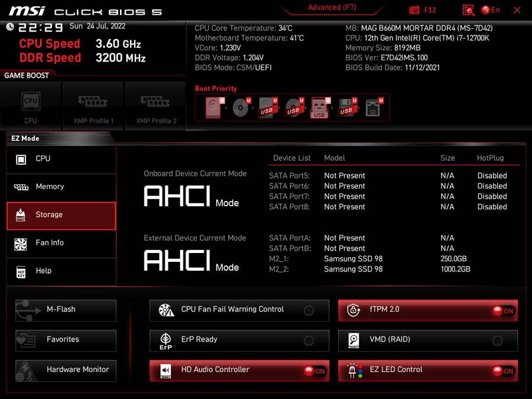Take a screenshot with the F12 camera icon
532x399 pixels.
[x=414, y=10]
